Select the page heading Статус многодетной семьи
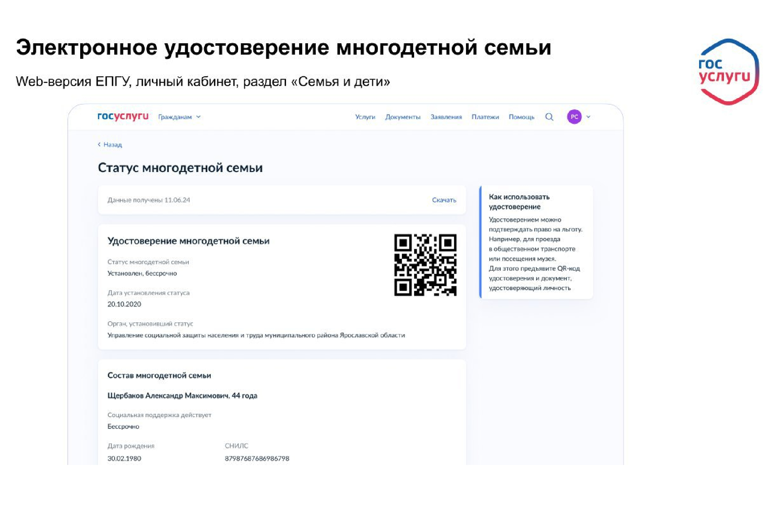This screenshot has width=769, height=532. point(180,168)
